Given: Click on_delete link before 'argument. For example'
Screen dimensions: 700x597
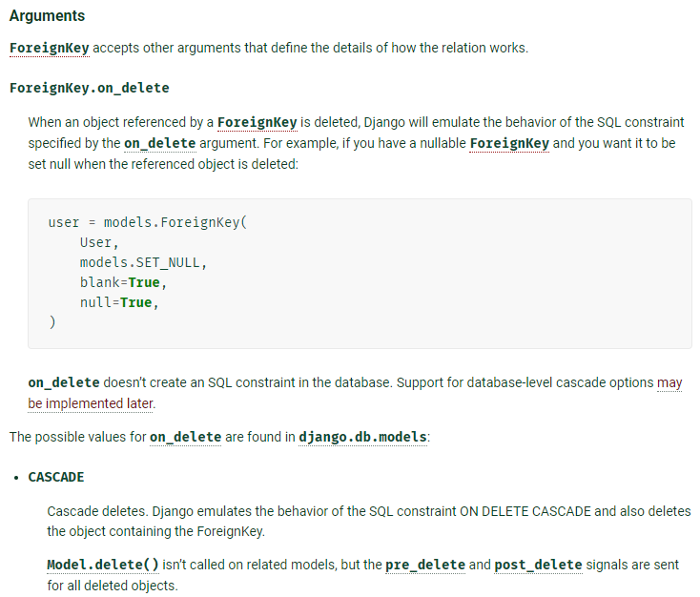Looking at the screenshot, I should pos(159,143).
